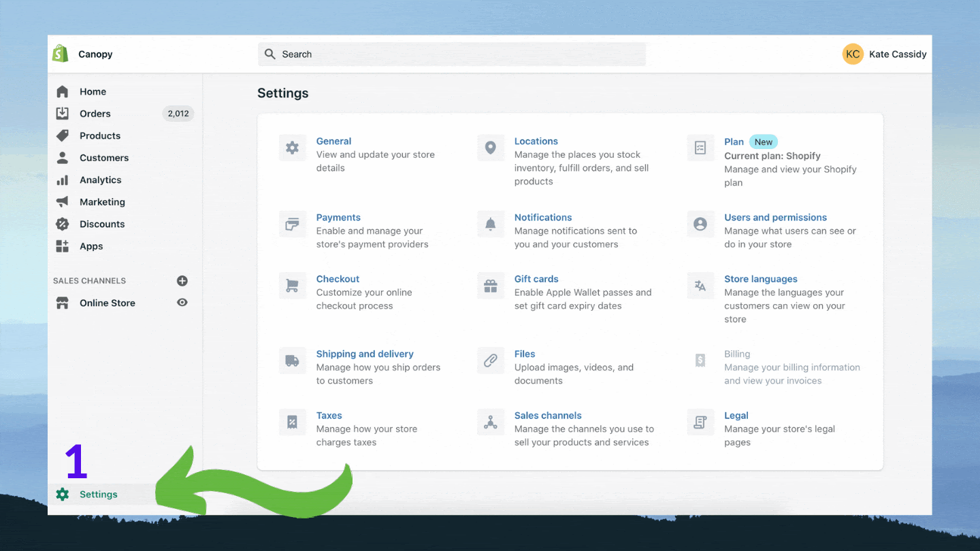Click the Store languages translate icon
The width and height of the screenshot is (980, 551).
[x=700, y=286]
